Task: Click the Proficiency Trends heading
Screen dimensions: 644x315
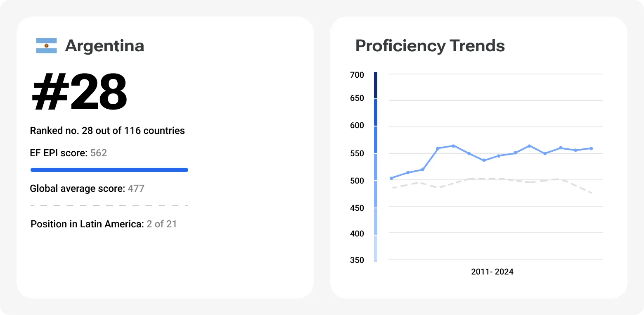Action: pyautogui.click(x=430, y=45)
